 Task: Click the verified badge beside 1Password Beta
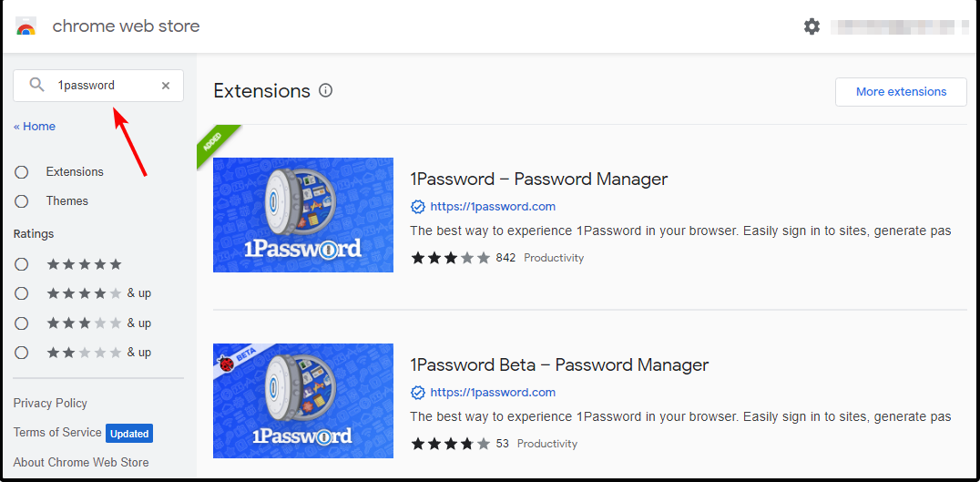(417, 393)
